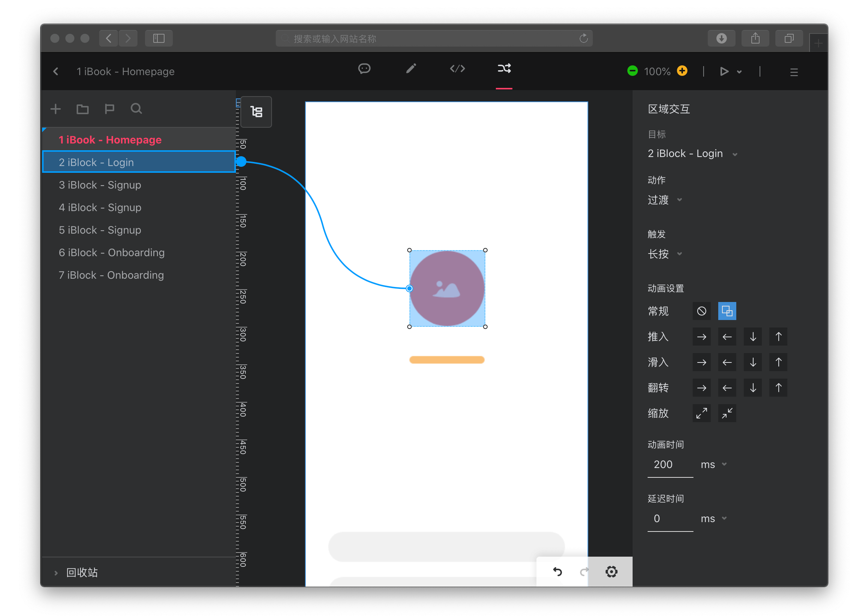Select the highlighted dissolve animation option
Viewport: 864px width, 616px height.
tap(727, 311)
